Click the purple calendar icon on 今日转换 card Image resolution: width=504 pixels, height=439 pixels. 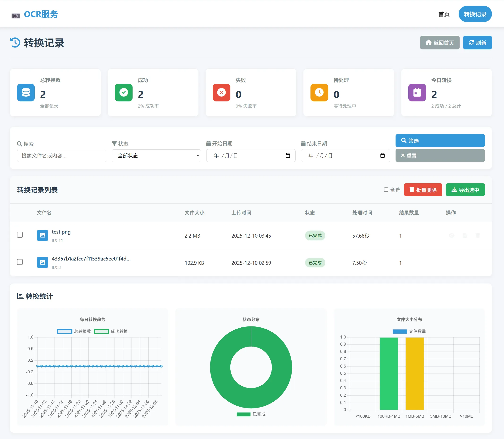(417, 93)
